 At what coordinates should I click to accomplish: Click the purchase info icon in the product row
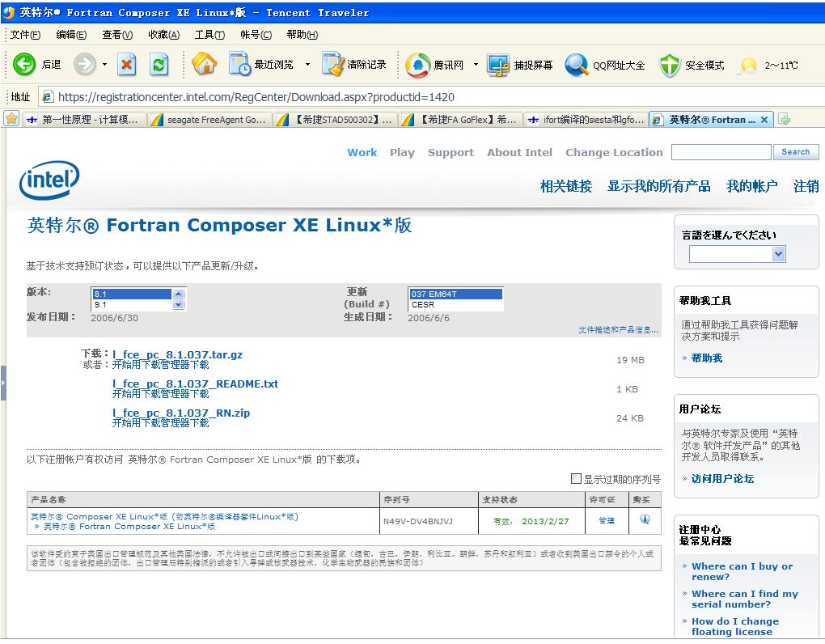(645, 519)
